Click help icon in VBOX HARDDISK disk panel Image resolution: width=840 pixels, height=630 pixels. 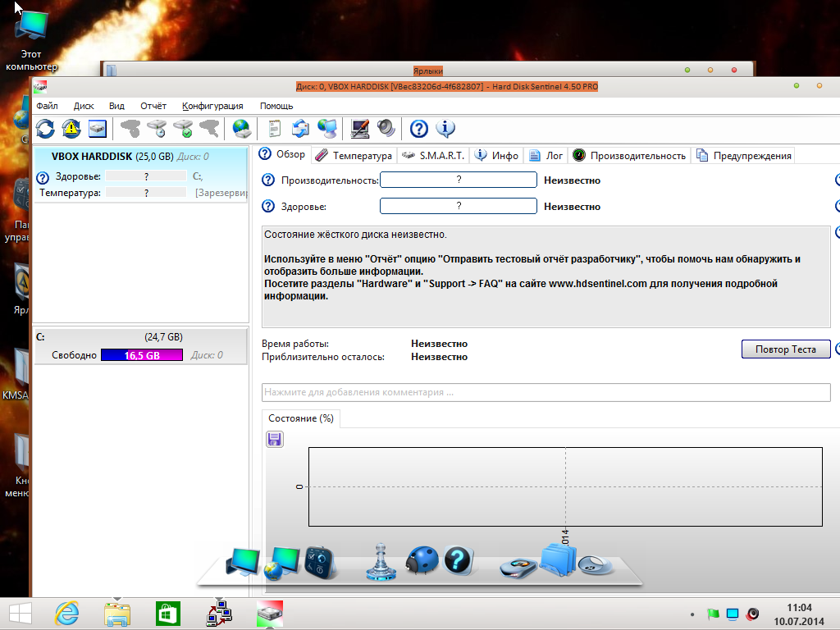pos(43,177)
